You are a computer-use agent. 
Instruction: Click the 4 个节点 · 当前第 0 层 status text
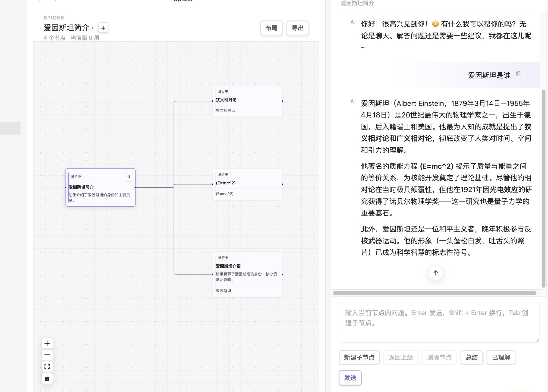coord(71,38)
